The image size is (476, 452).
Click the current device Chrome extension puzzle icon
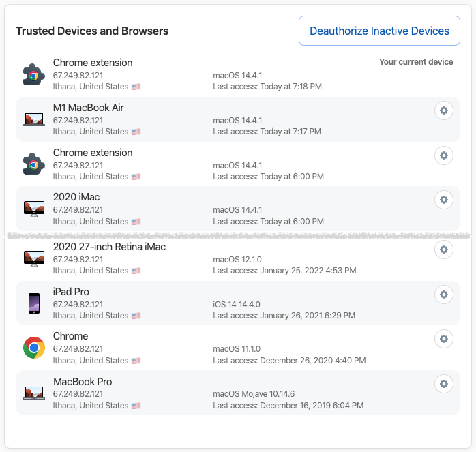33,75
